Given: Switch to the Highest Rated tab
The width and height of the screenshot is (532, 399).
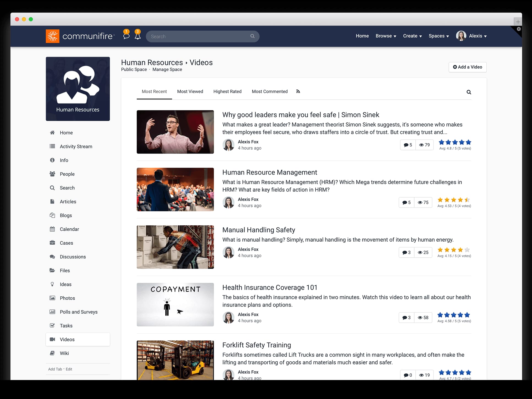Looking at the screenshot, I should pos(227,92).
